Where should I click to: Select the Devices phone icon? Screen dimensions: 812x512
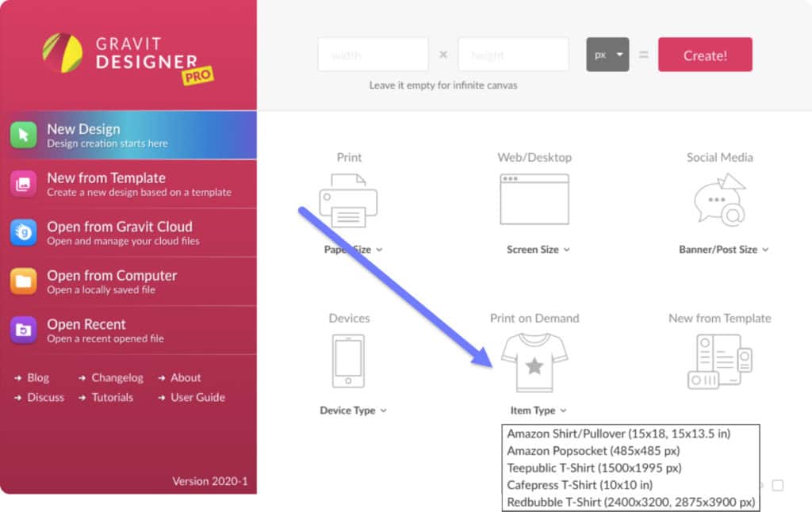(x=349, y=361)
